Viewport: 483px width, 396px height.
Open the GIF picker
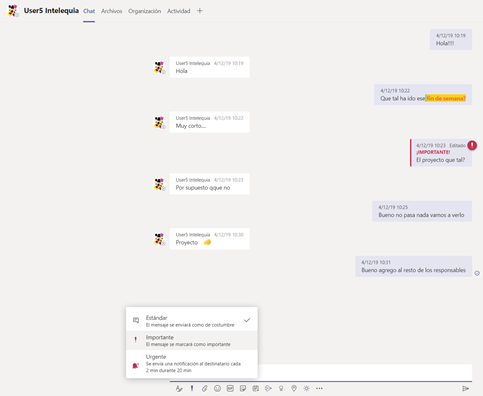pyautogui.click(x=230, y=388)
